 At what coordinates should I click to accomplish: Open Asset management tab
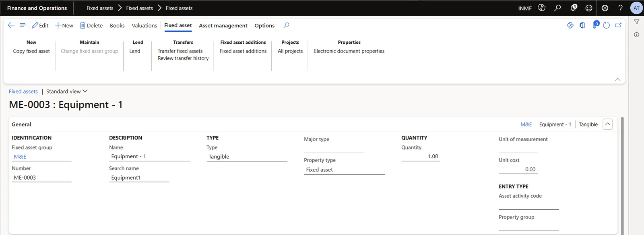click(223, 25)
